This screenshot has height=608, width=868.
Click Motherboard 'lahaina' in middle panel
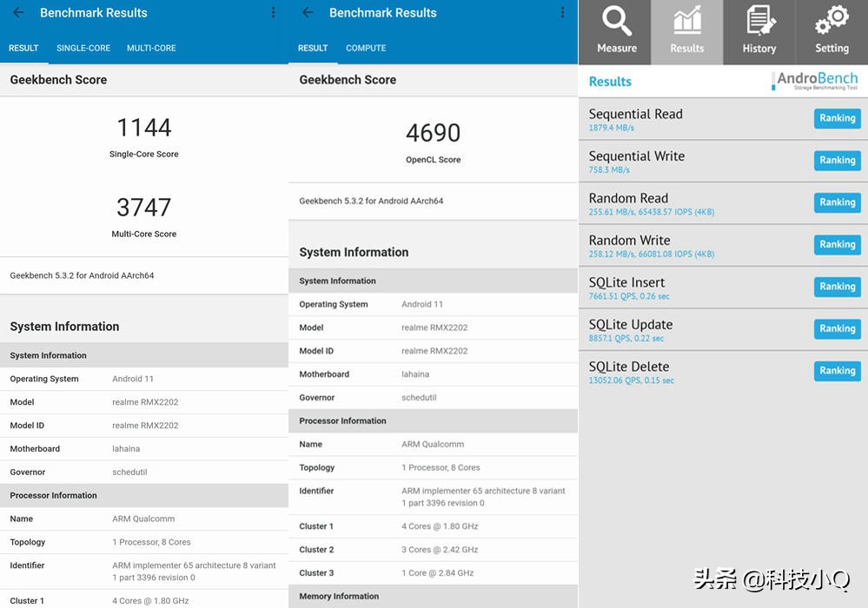415,374
